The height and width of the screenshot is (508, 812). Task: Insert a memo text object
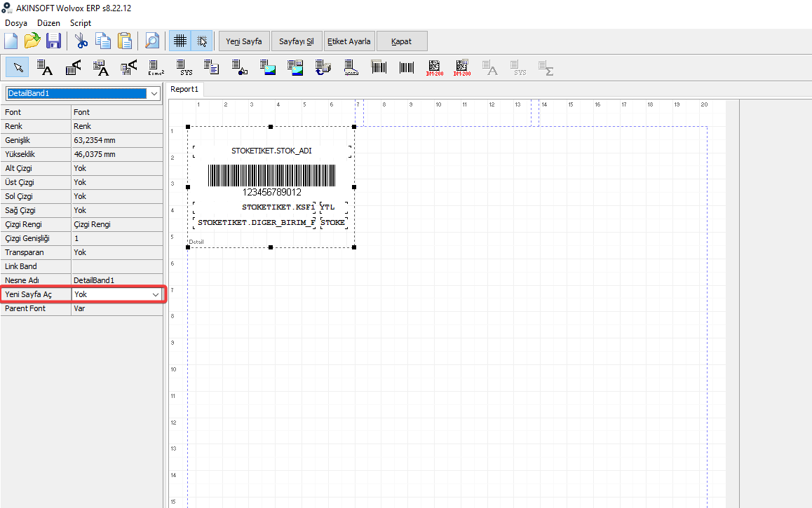point(211,67)
